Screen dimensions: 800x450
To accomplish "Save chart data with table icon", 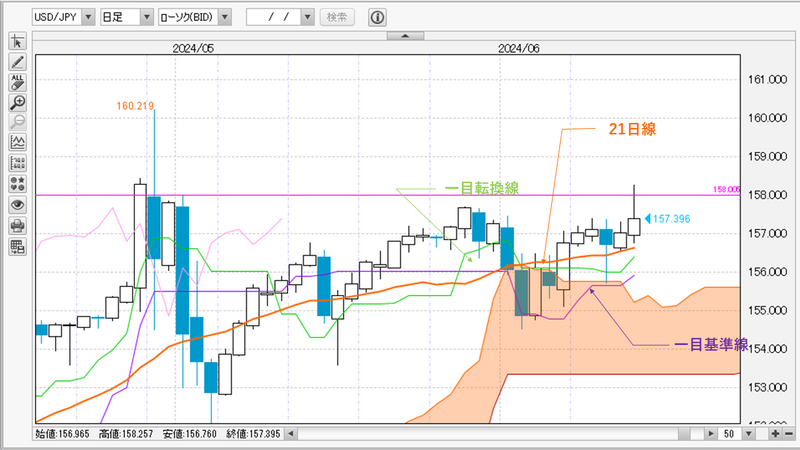I will click(17, 247).
